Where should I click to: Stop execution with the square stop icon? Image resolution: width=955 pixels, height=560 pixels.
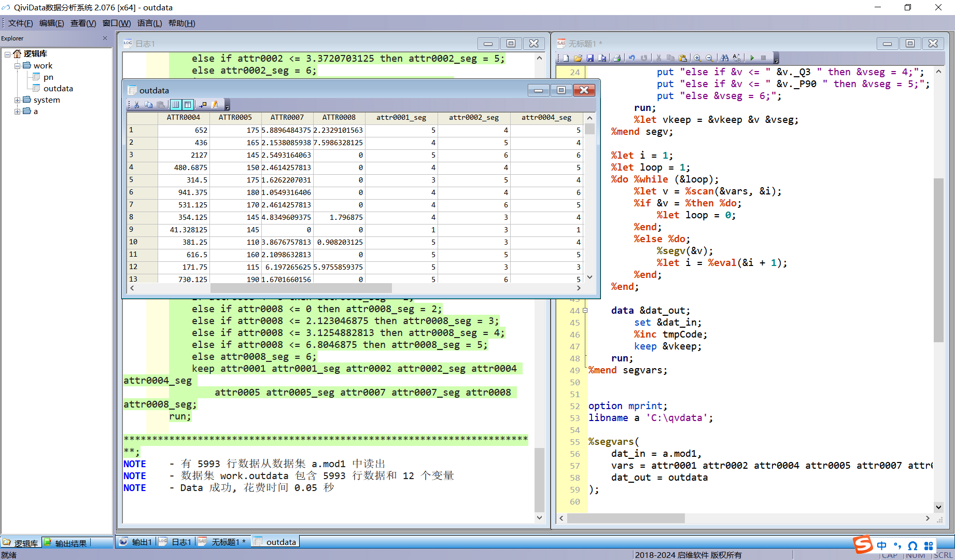(x=763, y=58)
